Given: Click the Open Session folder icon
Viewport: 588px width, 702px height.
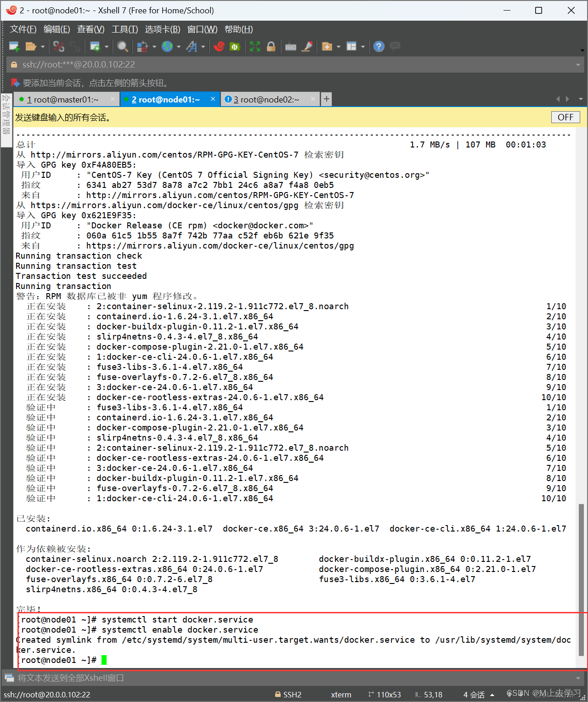Looking at the screenshot, I should [31, 46].
